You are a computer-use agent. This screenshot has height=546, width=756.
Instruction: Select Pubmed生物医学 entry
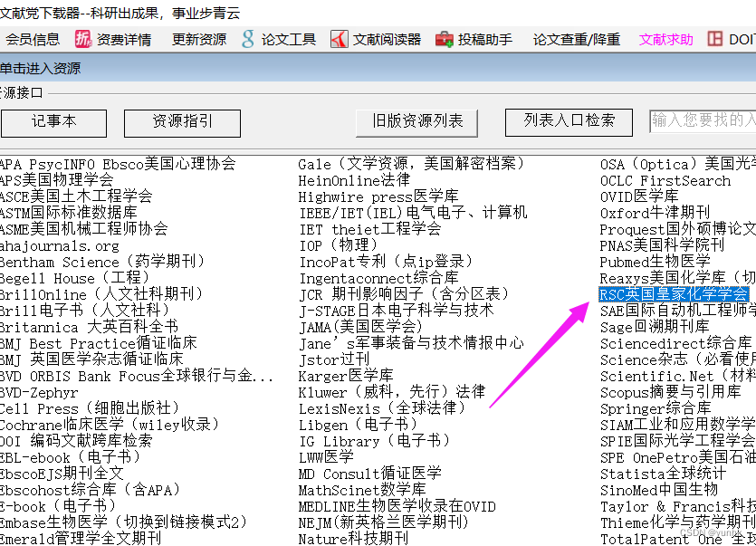(655, 262)
